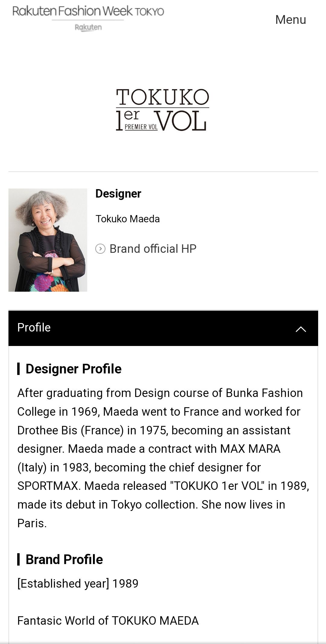Click the vertical bar marker before Brand Profile
This screenshot has height=644, width=326.
(19, 560)
